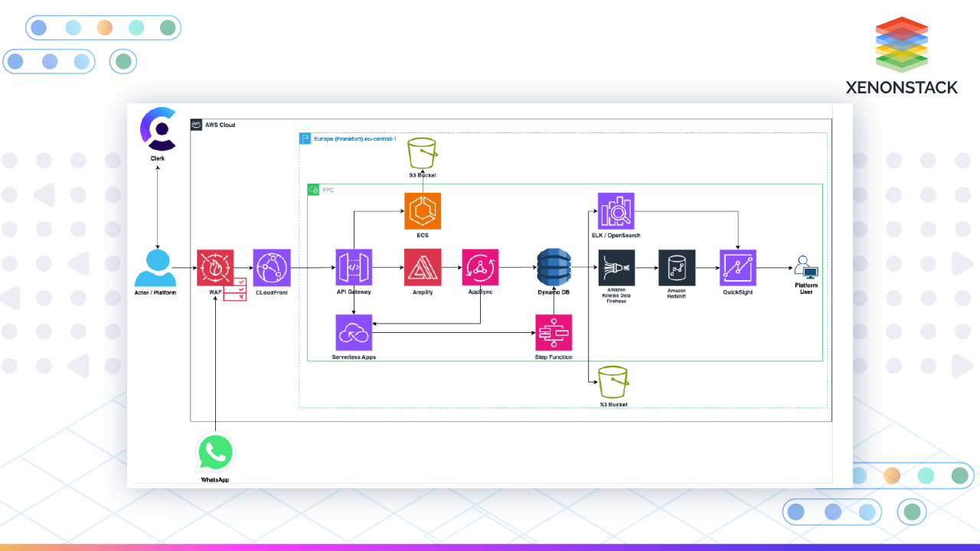Viewport: 980px width, 551px height.
Task: Select the AppSync icon
Action: [x=480, y=268]
